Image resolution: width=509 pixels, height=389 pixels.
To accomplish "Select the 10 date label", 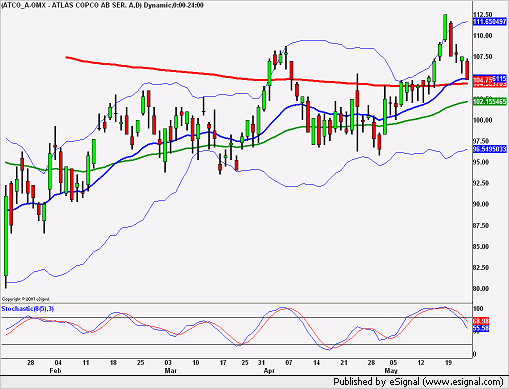I will click(196, 363).
